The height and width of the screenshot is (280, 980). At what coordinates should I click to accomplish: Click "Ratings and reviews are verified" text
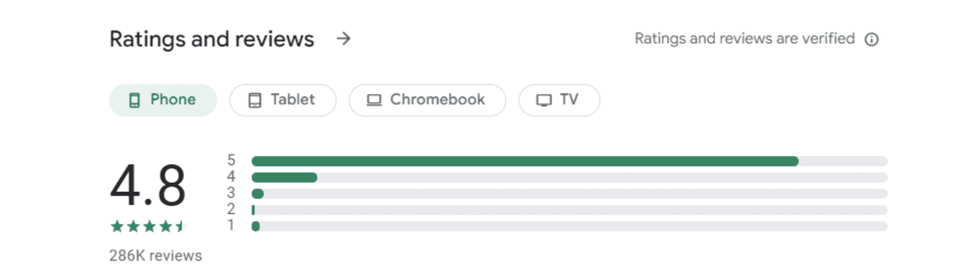pyautogui.click(x=745, y=39)
